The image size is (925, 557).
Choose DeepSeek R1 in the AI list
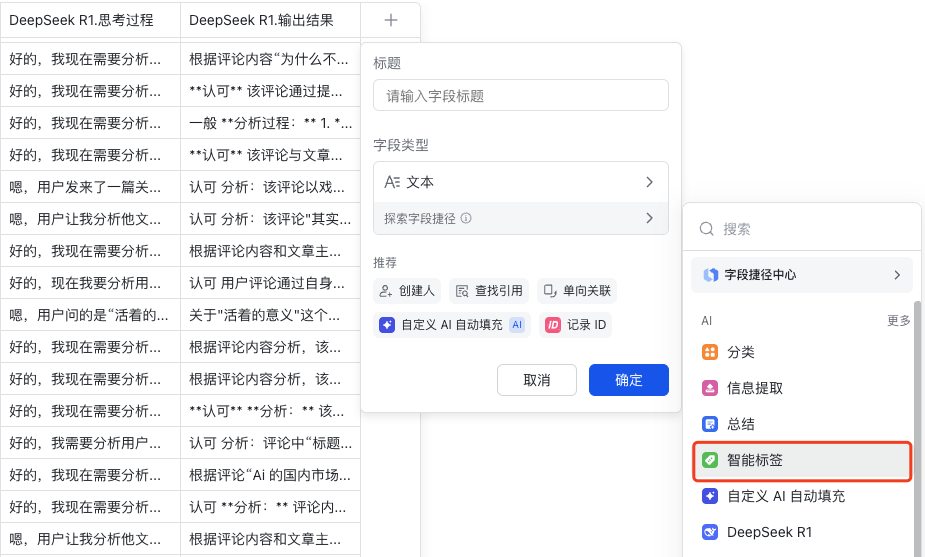pos(802,532)
